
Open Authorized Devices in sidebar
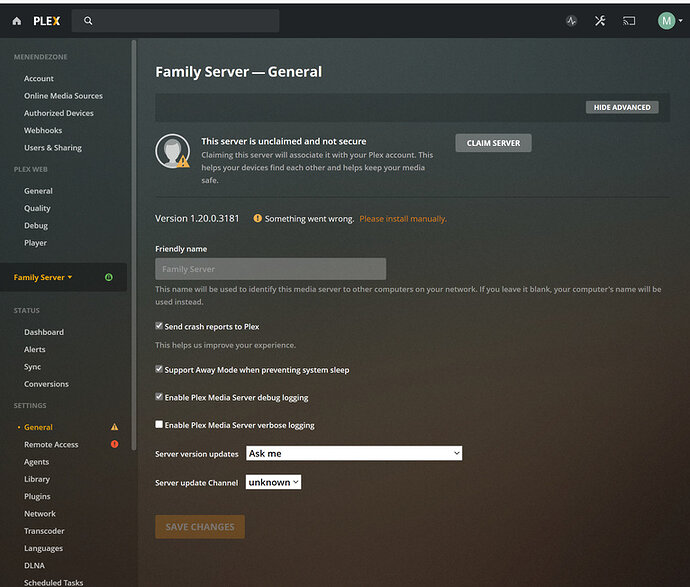59,113
